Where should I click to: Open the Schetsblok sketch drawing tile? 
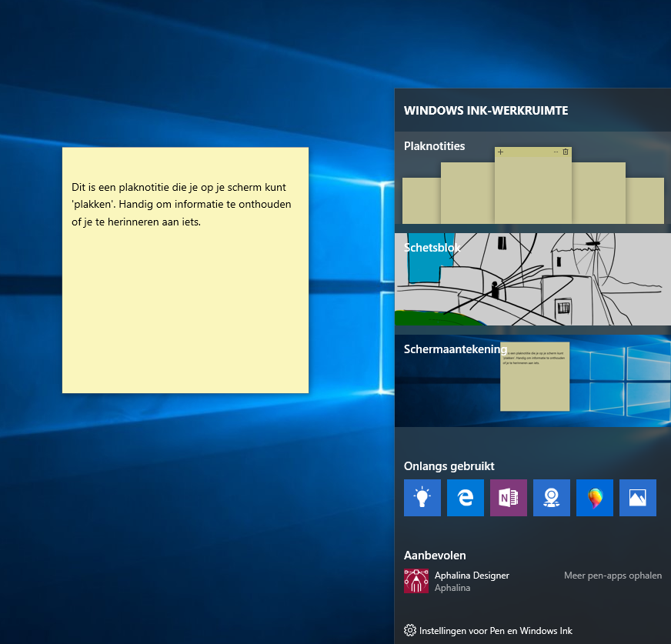point(532,279)
